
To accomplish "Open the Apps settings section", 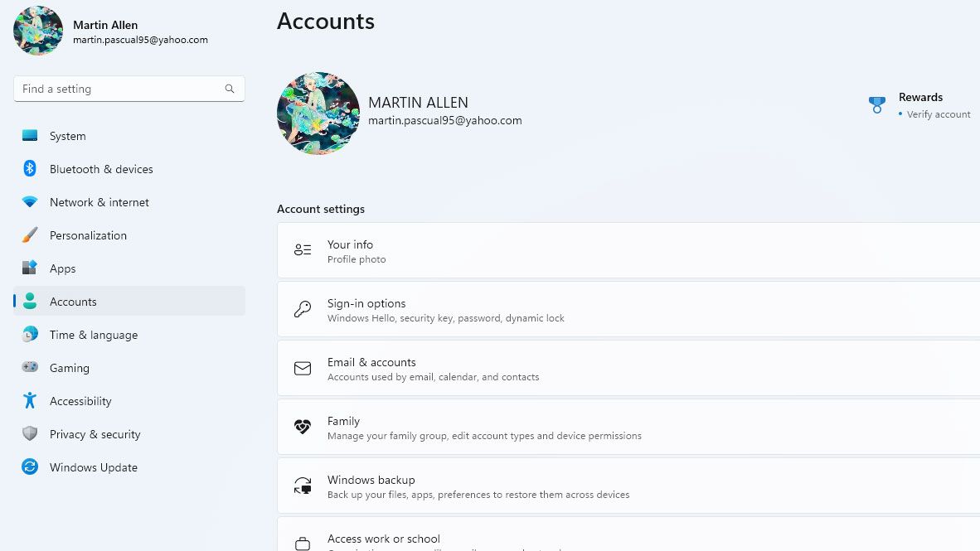I will tap(63, 268).
